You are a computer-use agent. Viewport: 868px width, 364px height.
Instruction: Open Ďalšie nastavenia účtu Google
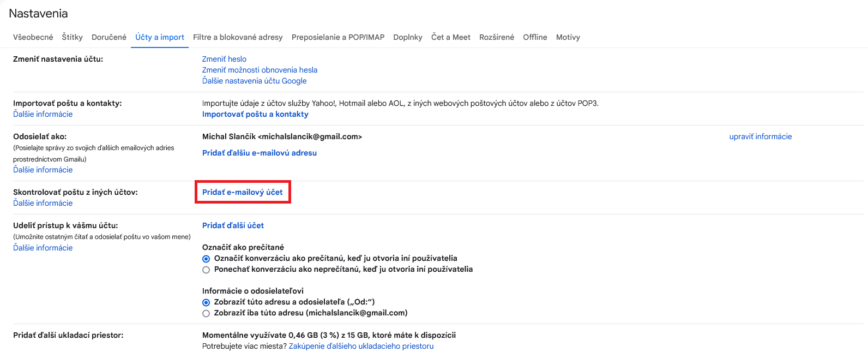[254, 81]
